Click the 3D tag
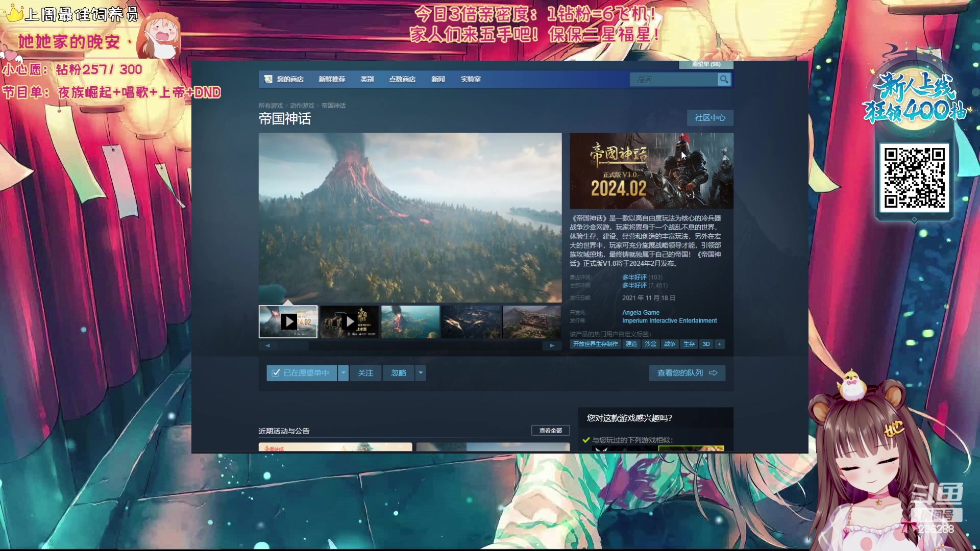The image size is (980, 551). pos(706,344)
